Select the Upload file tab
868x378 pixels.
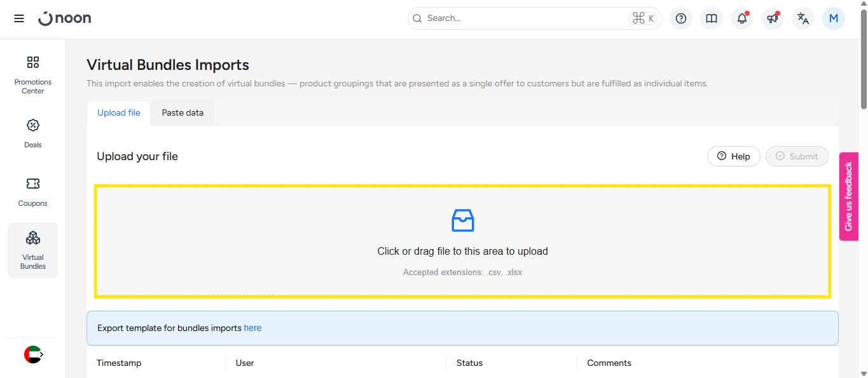(119, 113)
